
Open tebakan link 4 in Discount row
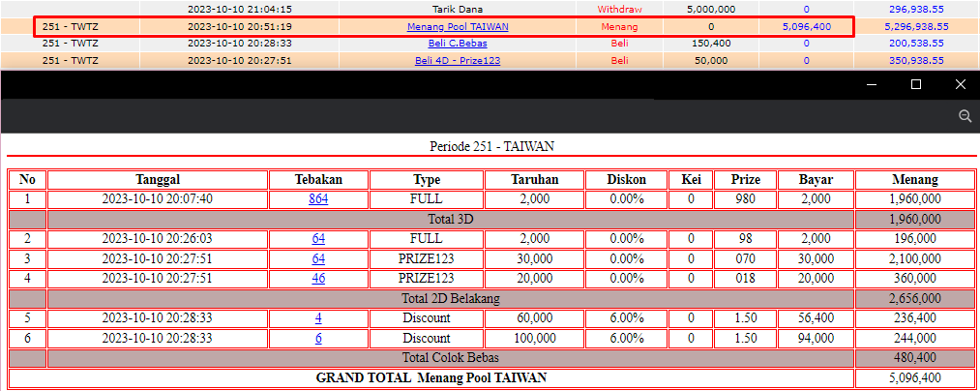coord(318,318)
